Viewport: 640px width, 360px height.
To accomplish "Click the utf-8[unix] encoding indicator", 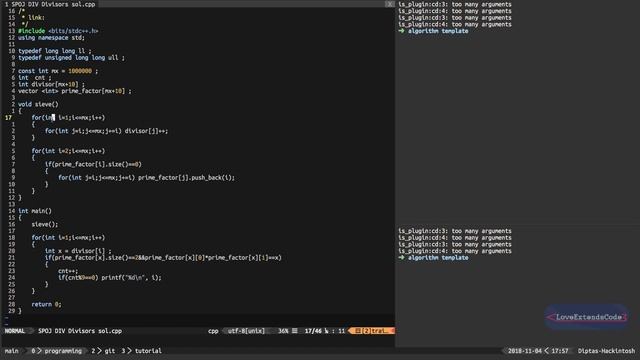I will pos(246,331).
